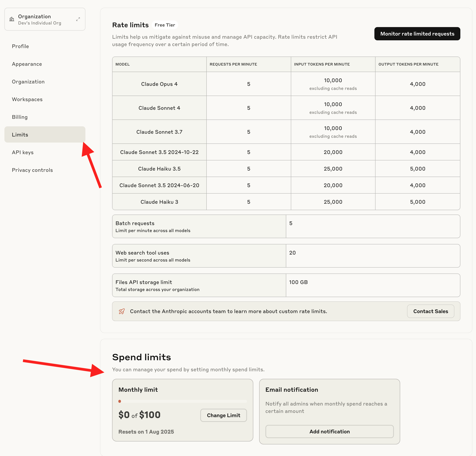476x456 pixels.
Task: Click Claude Opus 4 output tokens 4,000
Action: point(417,84)
